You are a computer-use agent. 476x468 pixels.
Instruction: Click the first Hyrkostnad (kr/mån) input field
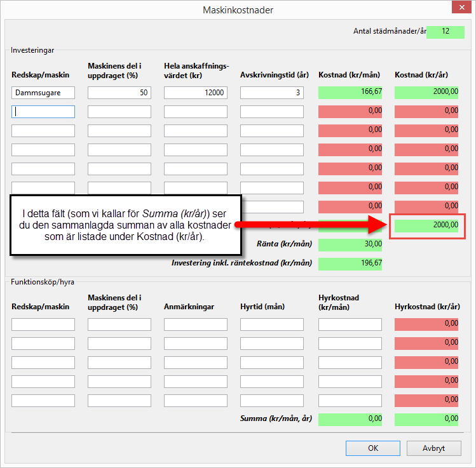[350, 324]
